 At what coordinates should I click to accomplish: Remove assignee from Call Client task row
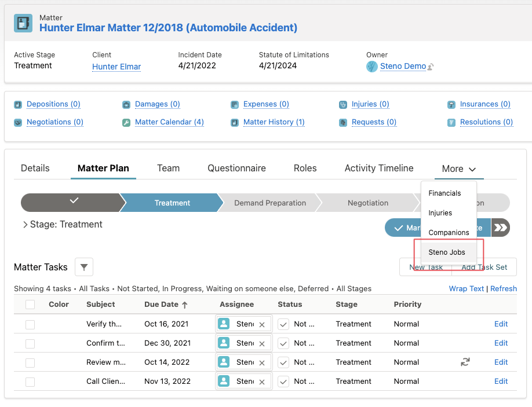tap(262, 382)
